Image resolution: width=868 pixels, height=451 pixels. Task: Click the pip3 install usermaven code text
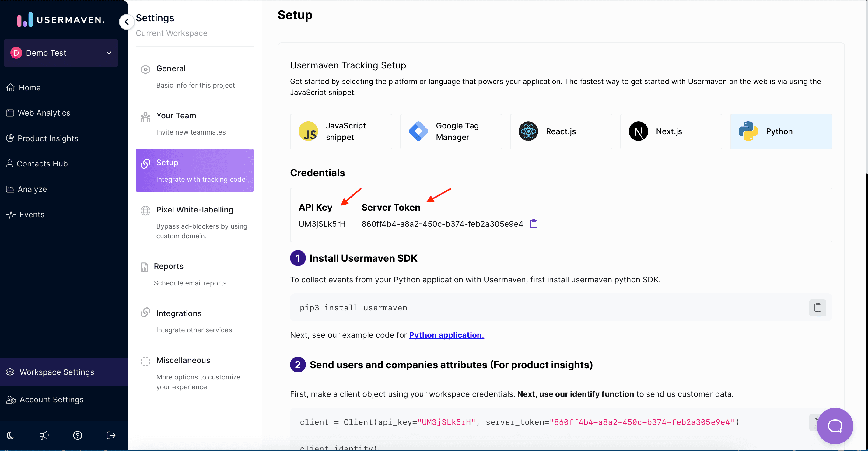353,308
